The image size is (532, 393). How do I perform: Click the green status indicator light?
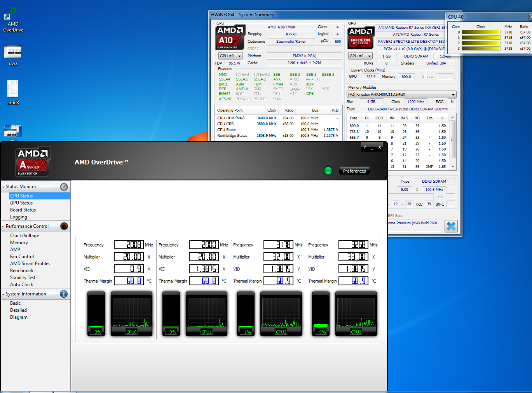[328, 171]
